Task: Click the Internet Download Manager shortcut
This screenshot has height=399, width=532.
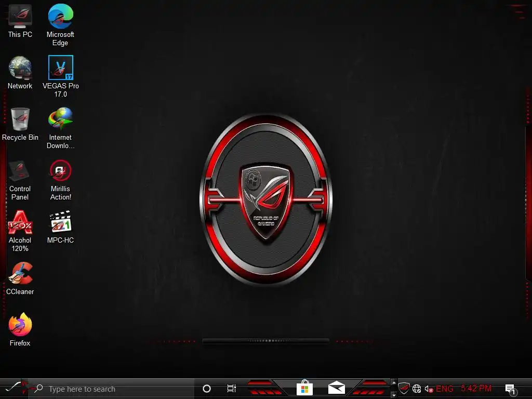Action: coord(60,128)
